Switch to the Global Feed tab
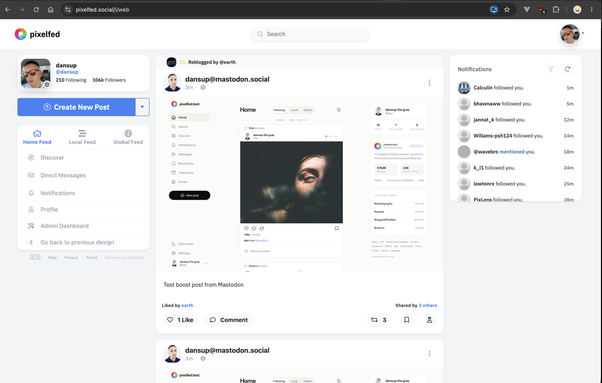602x383 pixels. 128,137
